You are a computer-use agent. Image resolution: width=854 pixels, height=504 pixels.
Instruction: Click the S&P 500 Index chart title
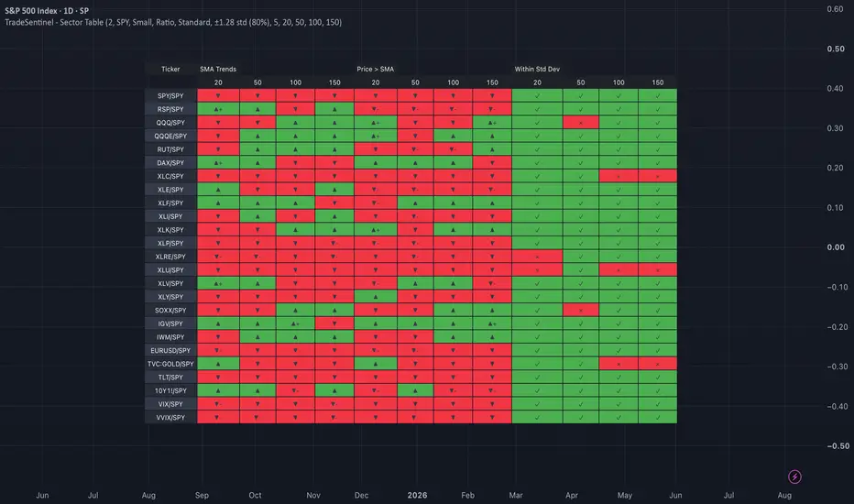tap(47, 11)
